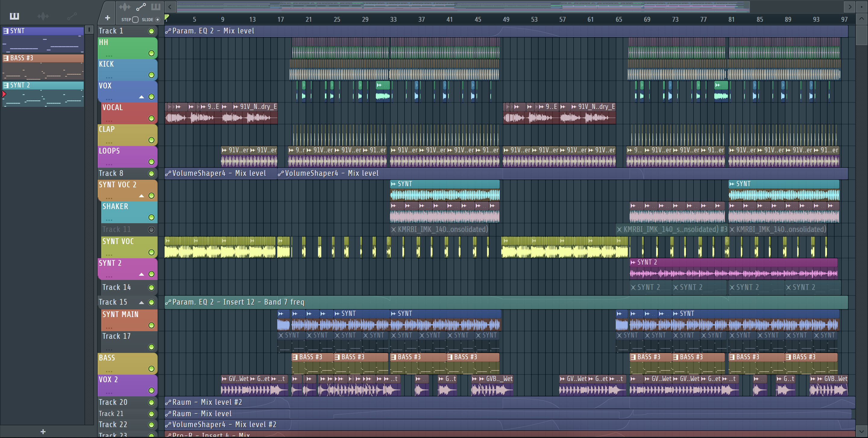This screenshot has width=868, height=438.
Task: Toggle the SLIDE option
Action: click(157, 20)
